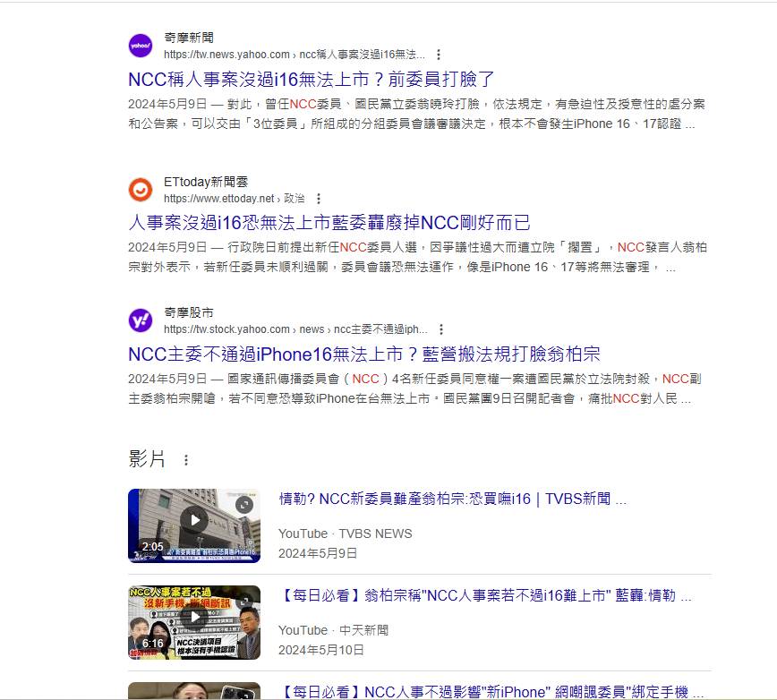Open headline NCC稱人事案沒過i16無法上市？前委員打臉了
The image size is (777, 700).
311,79
